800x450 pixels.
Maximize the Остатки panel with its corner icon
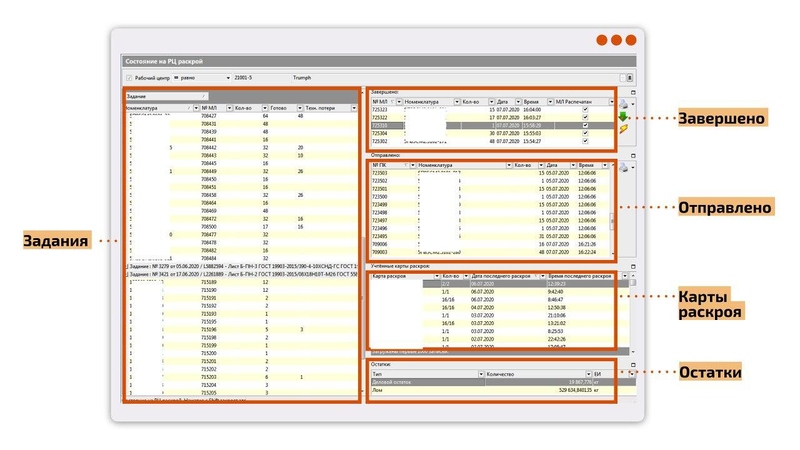point(631,366)
